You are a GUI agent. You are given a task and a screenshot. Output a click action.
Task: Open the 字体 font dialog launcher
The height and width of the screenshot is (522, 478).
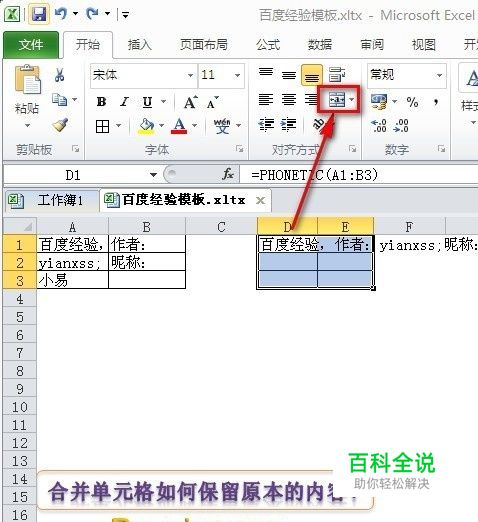click(239, 149)
